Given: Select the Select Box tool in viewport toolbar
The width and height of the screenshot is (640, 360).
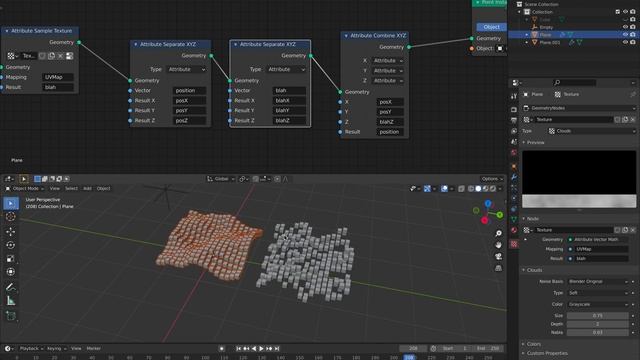Looking at the screenshot, I should click(x=11, y=203).
